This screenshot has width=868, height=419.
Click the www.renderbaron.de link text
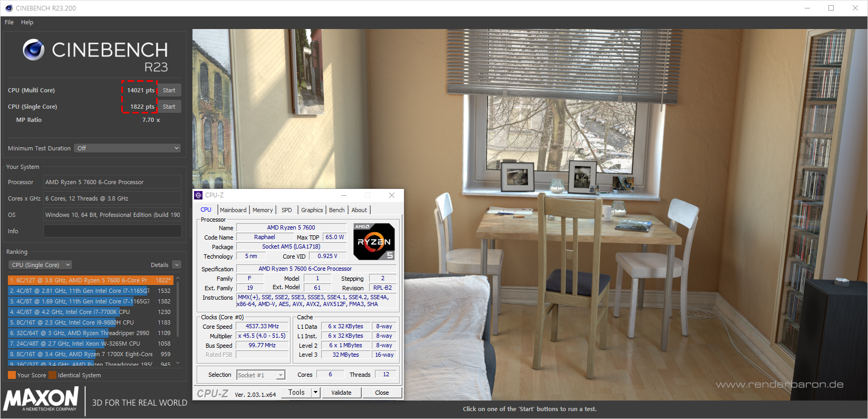[779, 385]
